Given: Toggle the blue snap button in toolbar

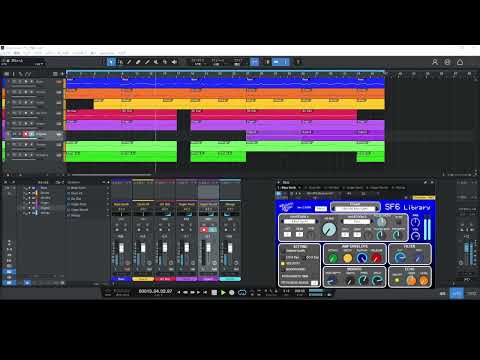Looking at the screenshot, I should [x=254, y=62].
